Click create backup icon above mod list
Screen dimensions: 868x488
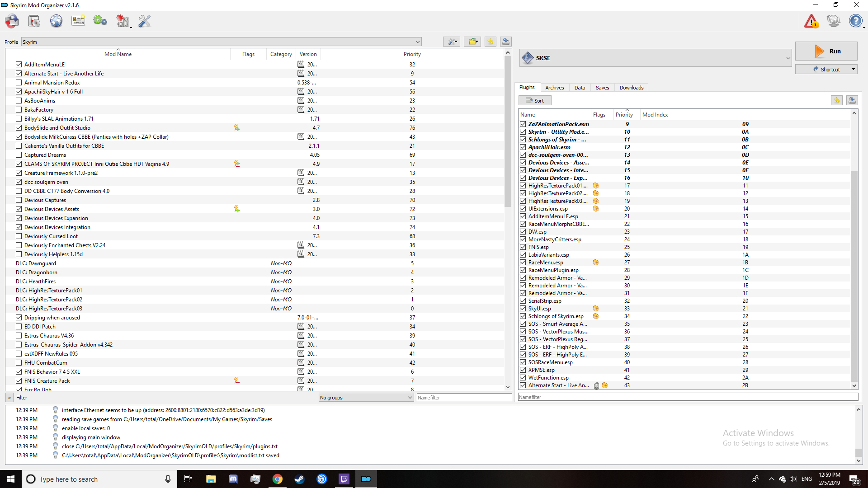506,42
